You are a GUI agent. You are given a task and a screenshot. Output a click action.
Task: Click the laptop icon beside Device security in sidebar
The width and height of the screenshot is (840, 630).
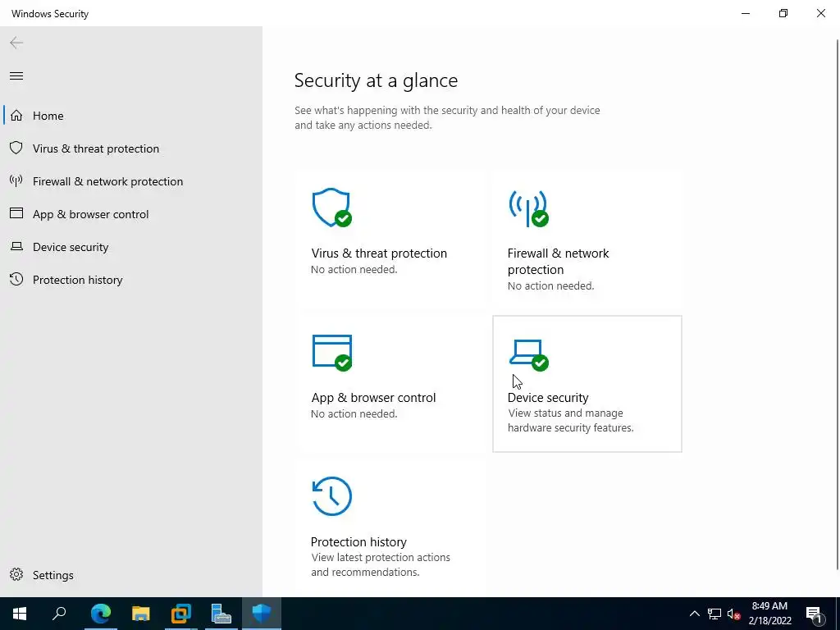[x=16, y=246]
